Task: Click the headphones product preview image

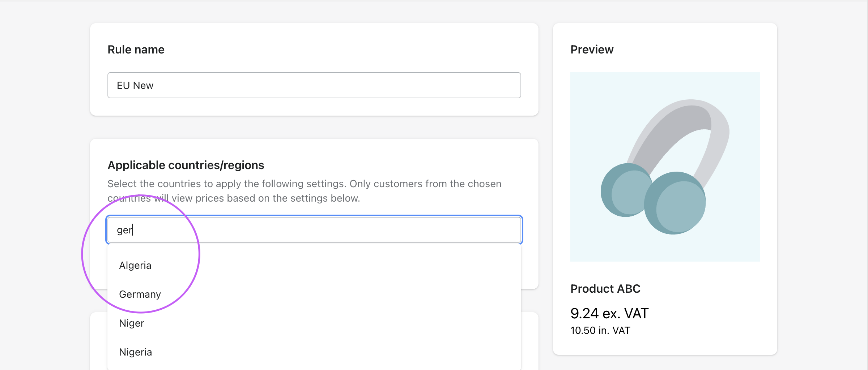Action: (x=665, y=167)
